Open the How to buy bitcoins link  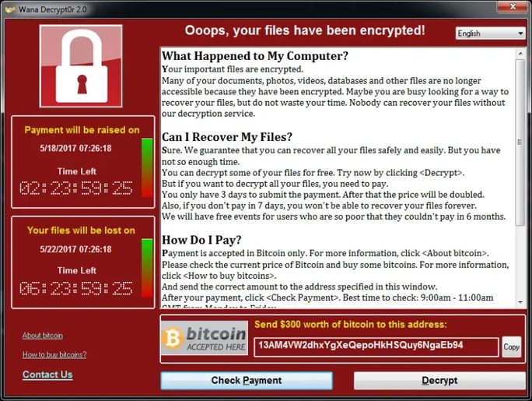coord(54,354)
